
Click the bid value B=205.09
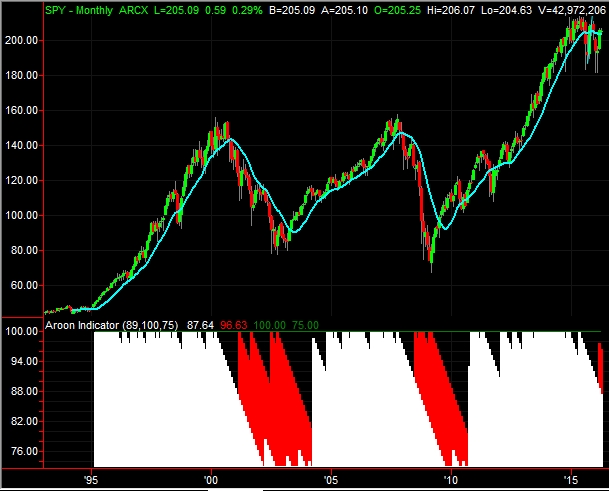tap(292, 10)
